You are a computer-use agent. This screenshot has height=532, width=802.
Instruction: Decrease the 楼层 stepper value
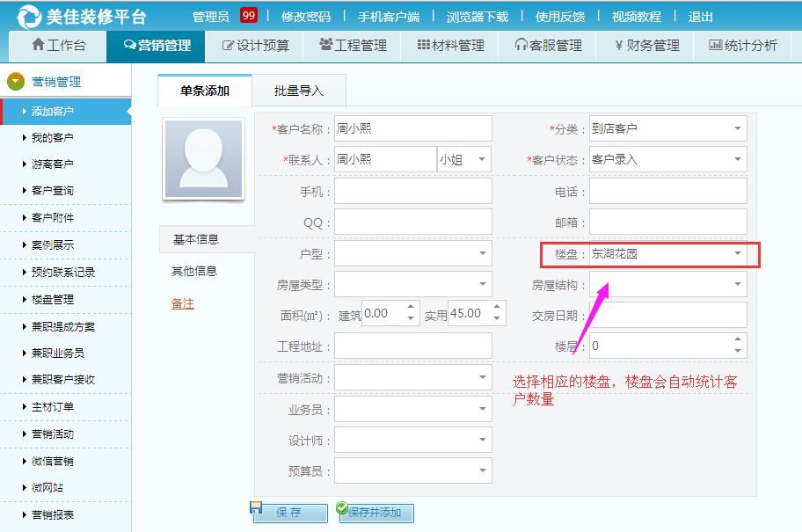click(737, 351)
